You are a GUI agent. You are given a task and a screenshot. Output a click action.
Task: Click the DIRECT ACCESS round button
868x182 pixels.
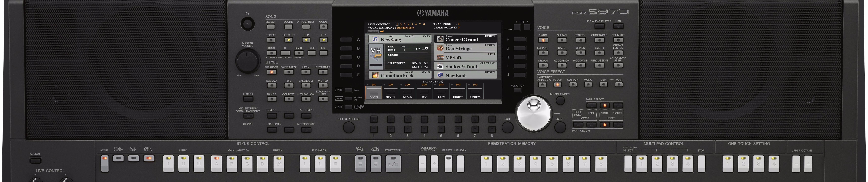(349, 127)
